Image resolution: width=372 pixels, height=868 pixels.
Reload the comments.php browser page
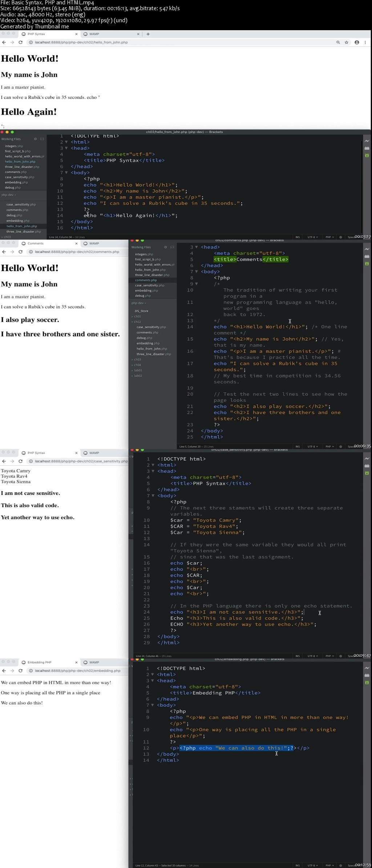tap(20, 252)
